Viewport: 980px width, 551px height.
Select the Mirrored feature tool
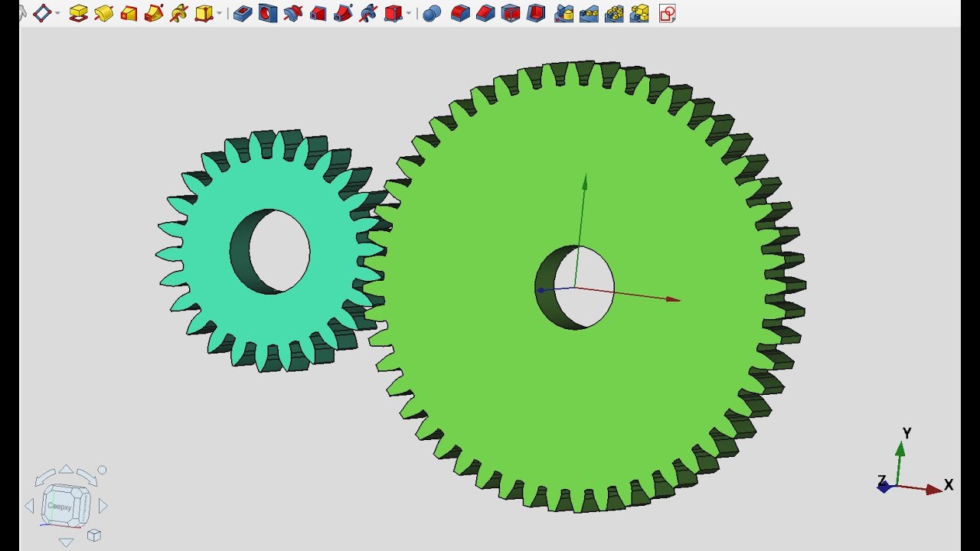(564, 13)
